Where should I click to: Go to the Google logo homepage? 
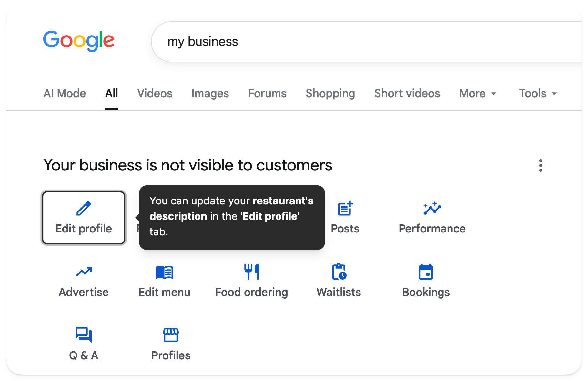[79, 41]
